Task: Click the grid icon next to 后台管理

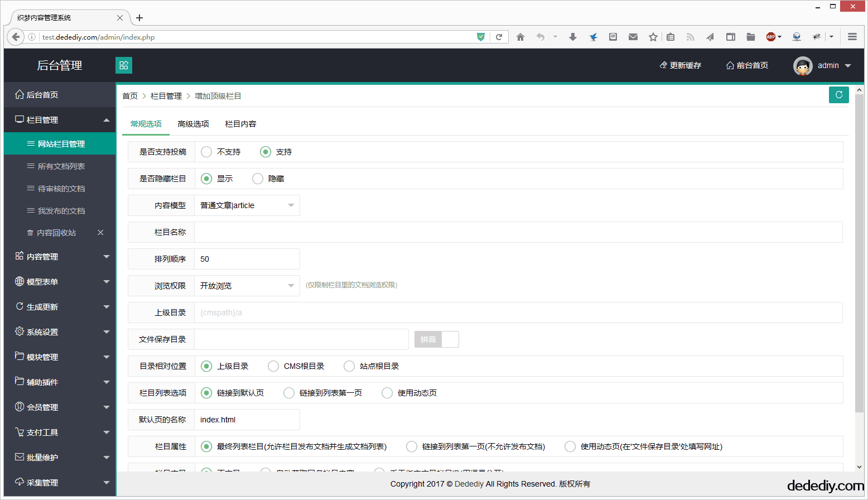Action: pos(123,65)
